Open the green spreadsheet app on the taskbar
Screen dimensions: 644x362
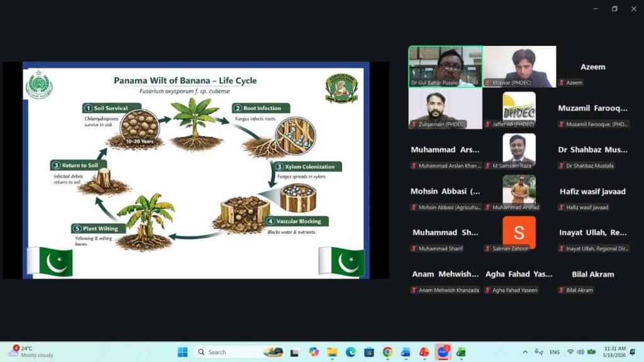point(461,352)
